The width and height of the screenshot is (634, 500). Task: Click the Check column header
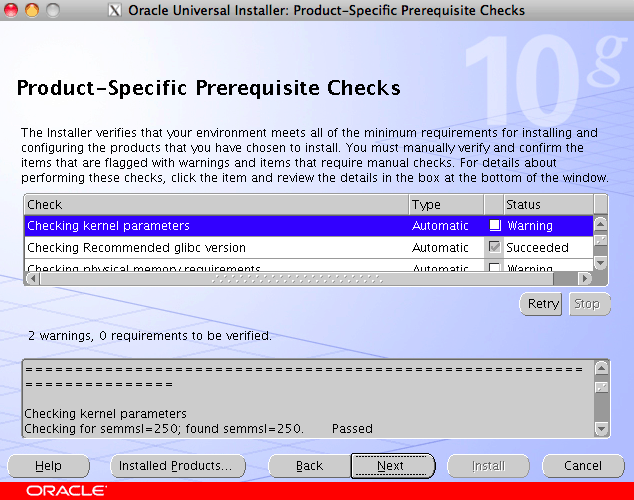point(215,204)
